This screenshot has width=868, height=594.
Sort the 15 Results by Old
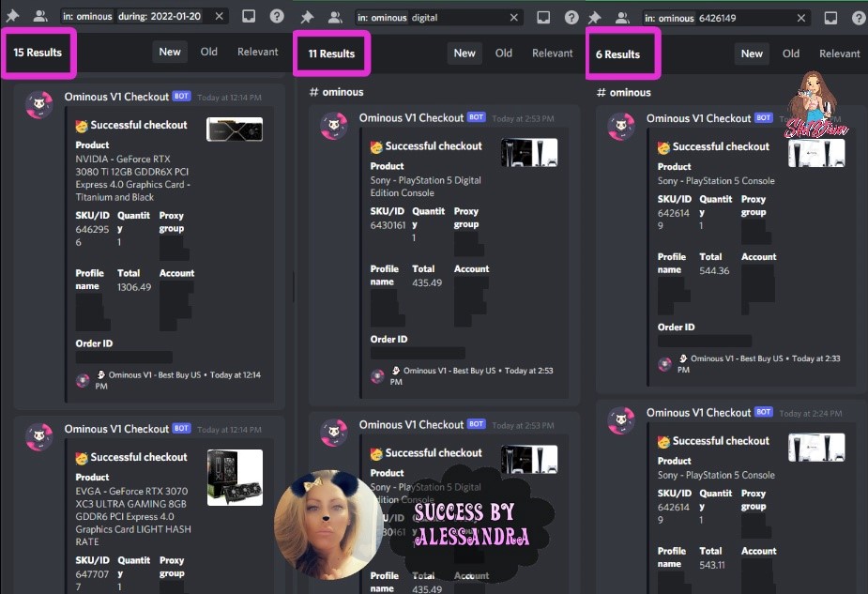click(x=208, y=52)
